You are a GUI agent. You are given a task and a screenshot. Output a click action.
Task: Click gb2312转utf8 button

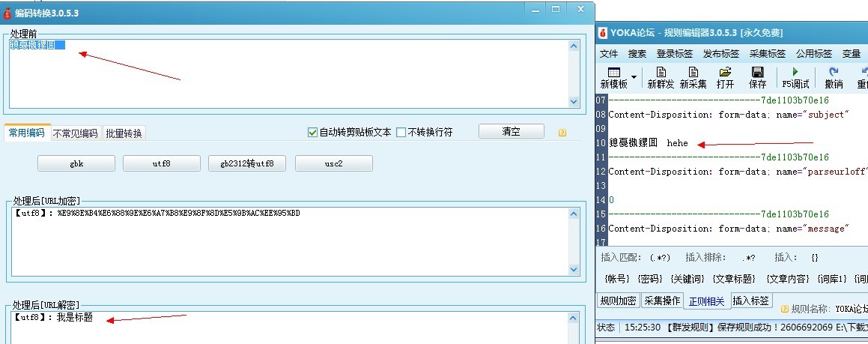pos(247,163)
